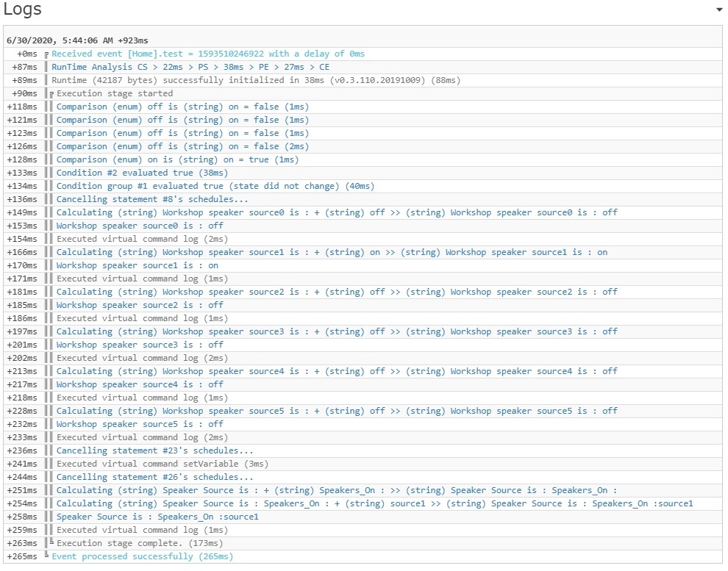The image size is (728, 571).
Task: Select the Comparison on is on = true line
Action: [x=177, y=159]
